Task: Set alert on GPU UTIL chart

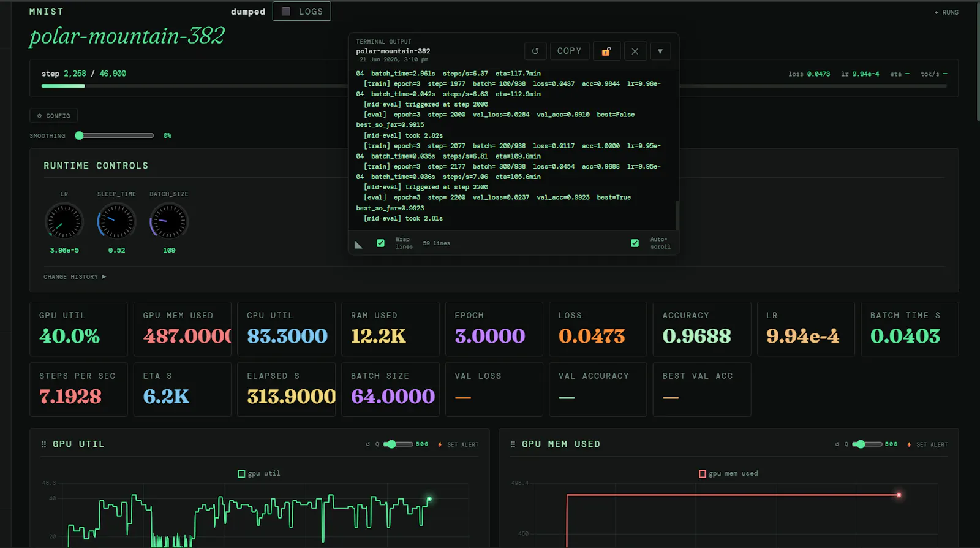Action: click(459, 444)
